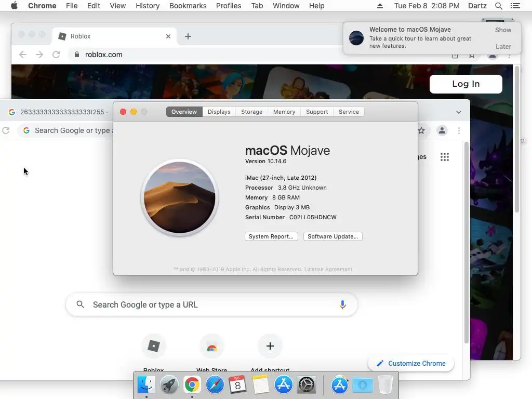Reload the Google new tab page
The height and width of the screenshot is (399, 532).
tap(6, 130)
